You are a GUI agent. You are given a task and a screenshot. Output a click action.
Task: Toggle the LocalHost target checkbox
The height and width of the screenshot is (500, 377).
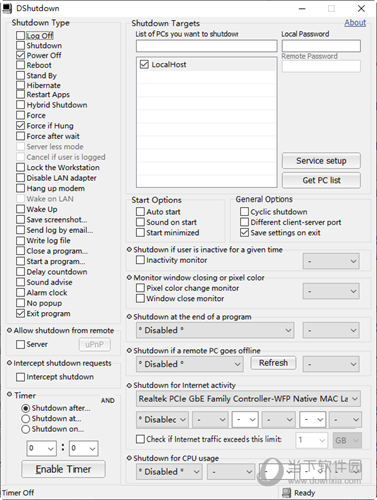[144, 64]
